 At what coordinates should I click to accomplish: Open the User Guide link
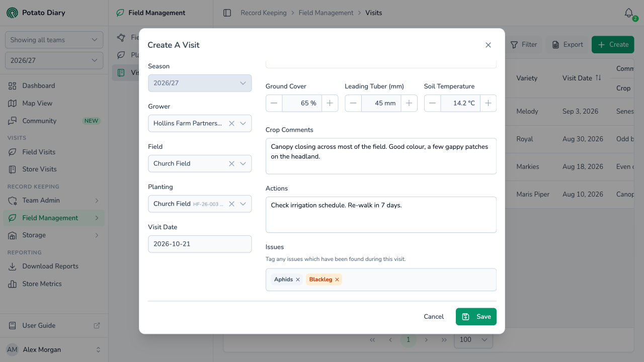[54, 325]
